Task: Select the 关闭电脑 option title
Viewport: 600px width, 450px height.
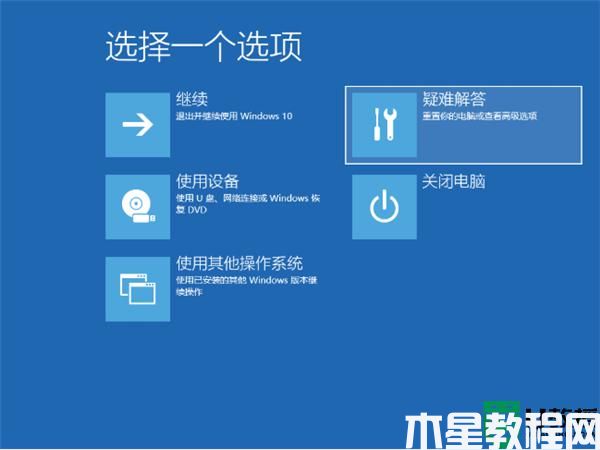Action: [454, 181]
